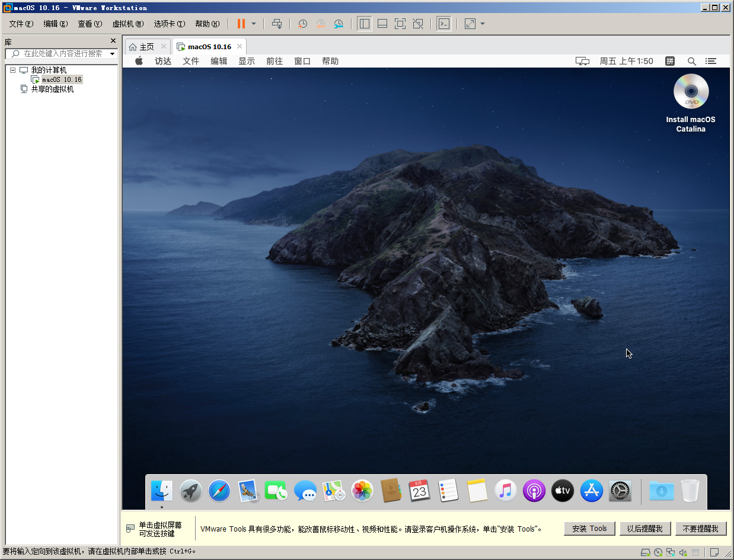
Task: Enter full screen mode
Action: (400, 24)
